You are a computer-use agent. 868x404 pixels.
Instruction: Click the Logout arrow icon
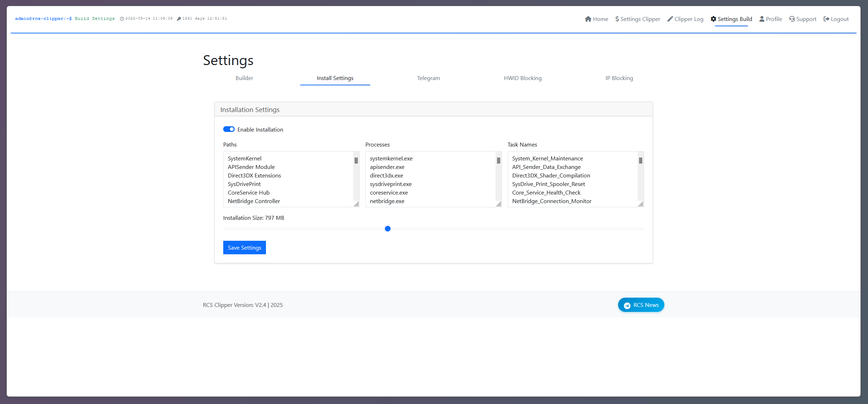point(826,19)
